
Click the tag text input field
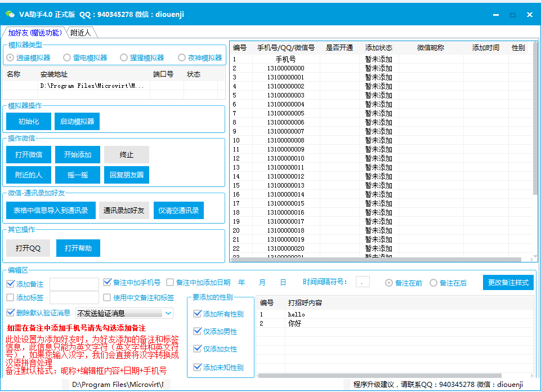pyautogui.click(x=74, y=297)
